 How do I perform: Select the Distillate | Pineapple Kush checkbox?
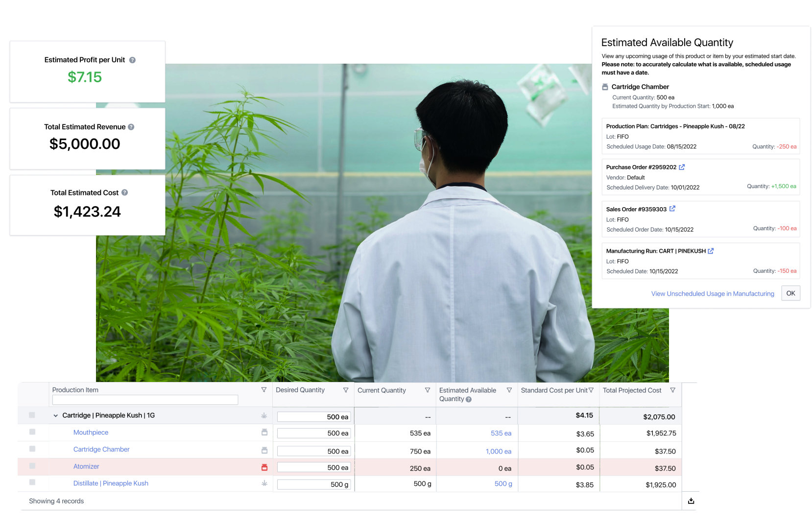tap(32, 482)
